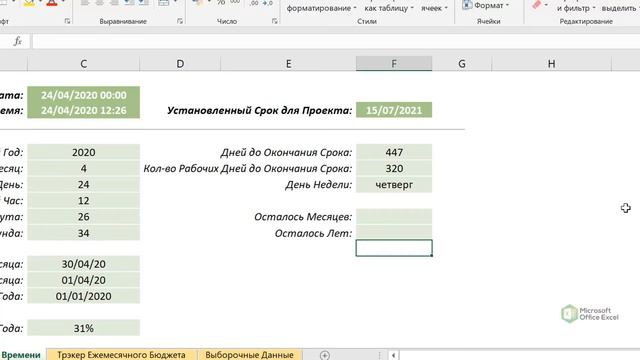
Task: Select the cell showing 01/01/2020
Action: coord(84,296)
